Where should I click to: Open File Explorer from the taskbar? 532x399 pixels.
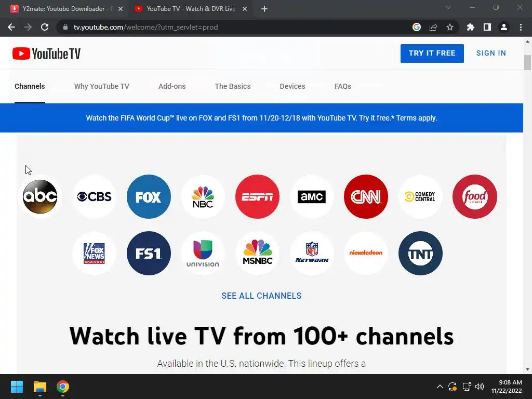pyautogui.click(x=39, y=387)
